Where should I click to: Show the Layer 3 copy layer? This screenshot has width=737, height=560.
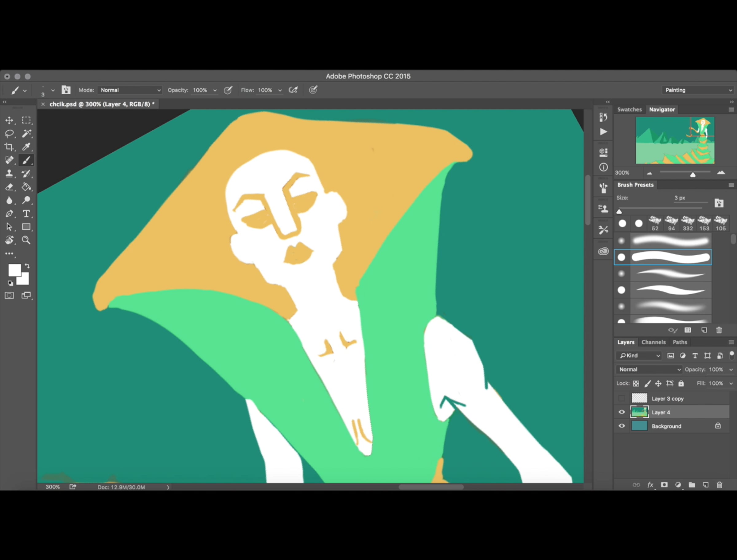click(622, 398)
